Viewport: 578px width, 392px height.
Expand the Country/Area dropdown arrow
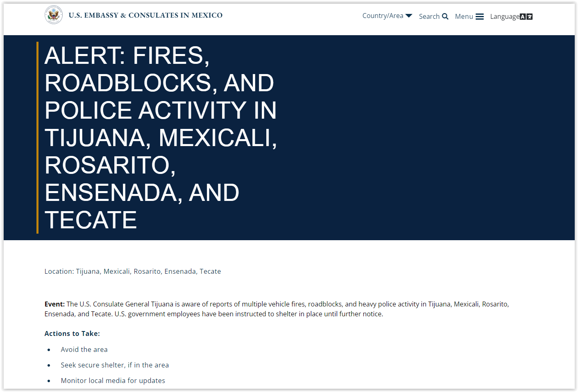pos(409,16)
